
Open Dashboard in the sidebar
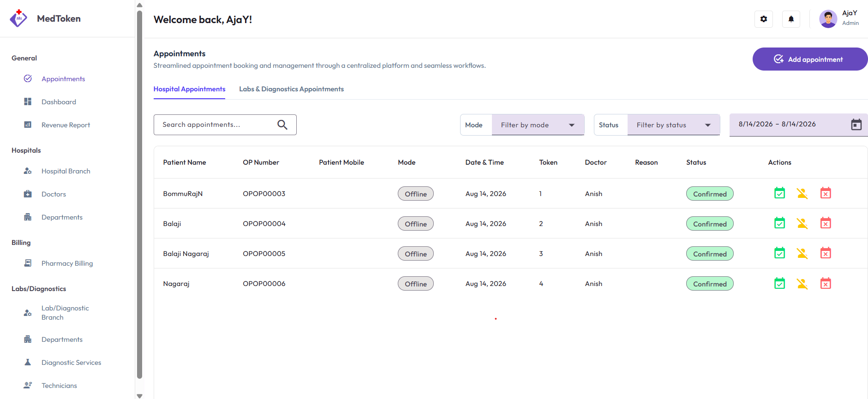pyautogui.click(x=59, y=102)
